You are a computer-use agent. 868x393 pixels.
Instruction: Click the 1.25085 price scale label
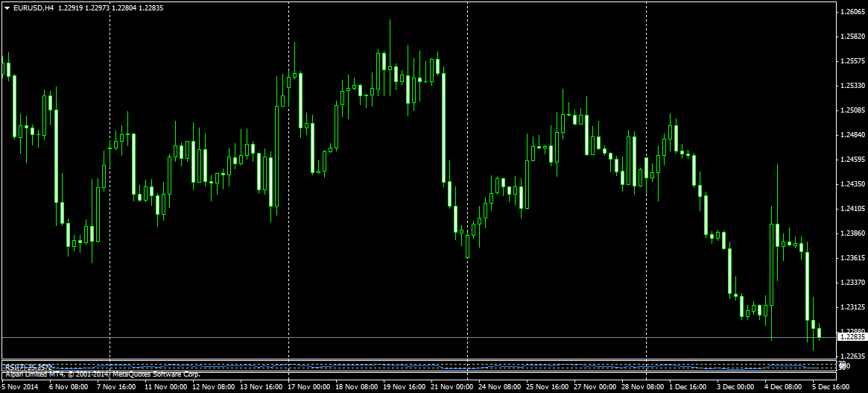(852, 110)
